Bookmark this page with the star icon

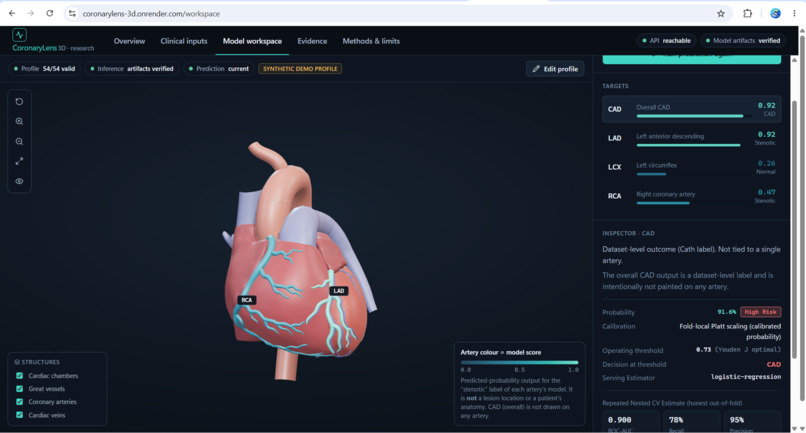(x=721, y=14)
